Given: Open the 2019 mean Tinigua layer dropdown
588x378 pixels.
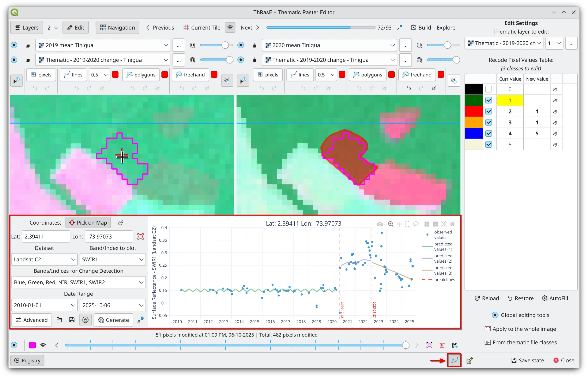Looking at the screenshot, I should (x=102, y=45).
